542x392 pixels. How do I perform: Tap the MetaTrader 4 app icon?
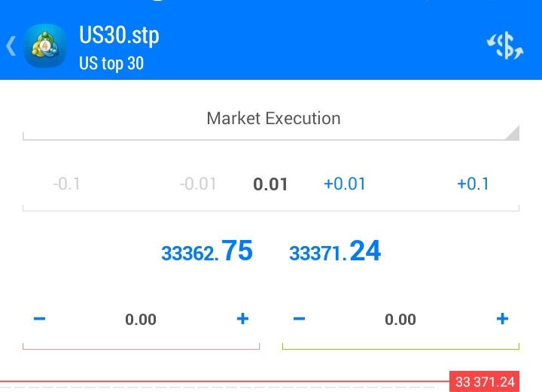(45, 47)
